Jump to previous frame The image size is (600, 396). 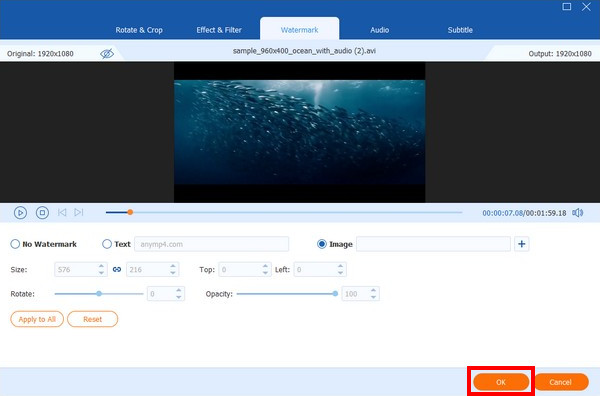tap(62, 212)
